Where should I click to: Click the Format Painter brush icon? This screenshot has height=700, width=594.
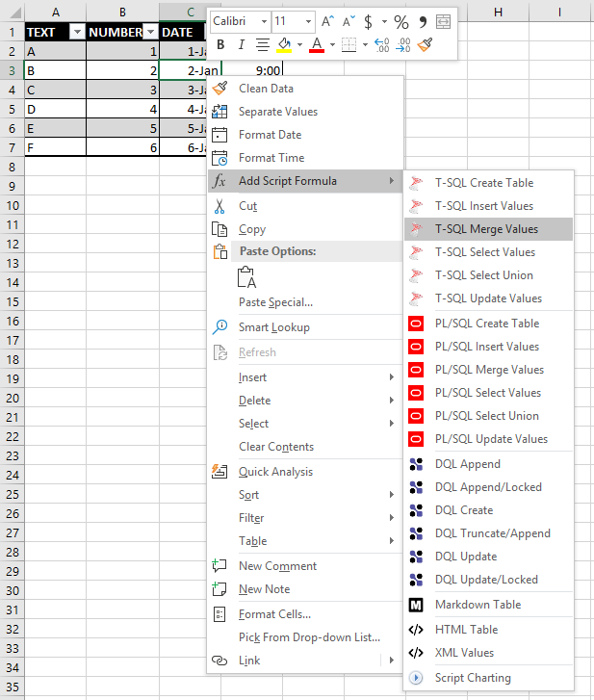pos(425,44)
